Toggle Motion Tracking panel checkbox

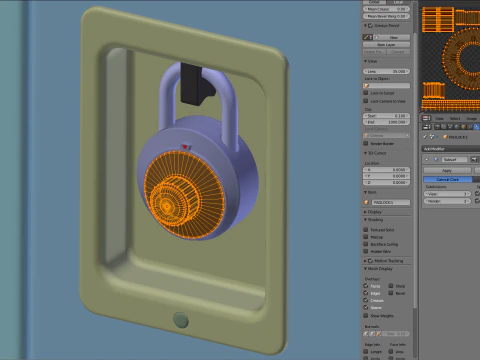coord(370,261)
